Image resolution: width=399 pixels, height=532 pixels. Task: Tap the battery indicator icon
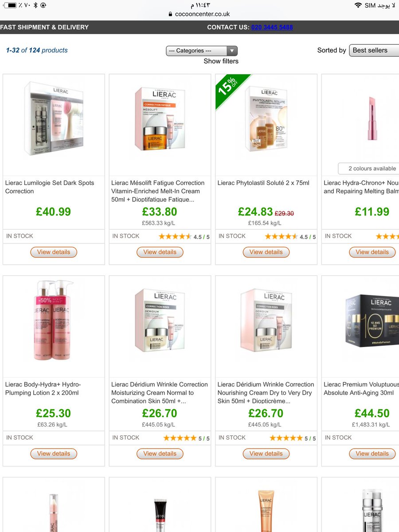point(10,5)
